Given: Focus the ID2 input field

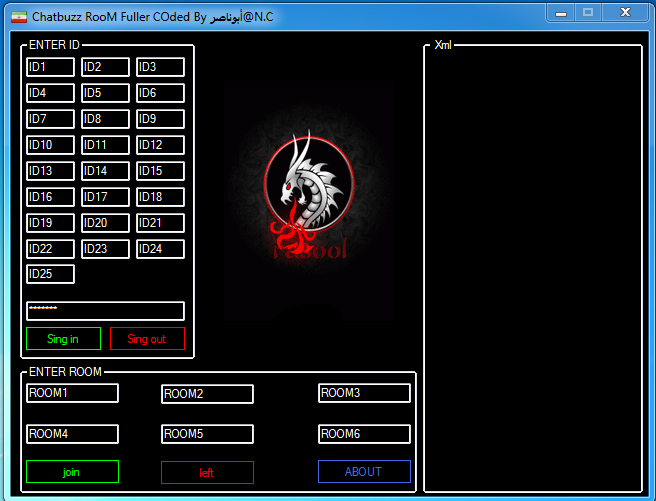Looking at the screenshot, I should coord(105,67).
